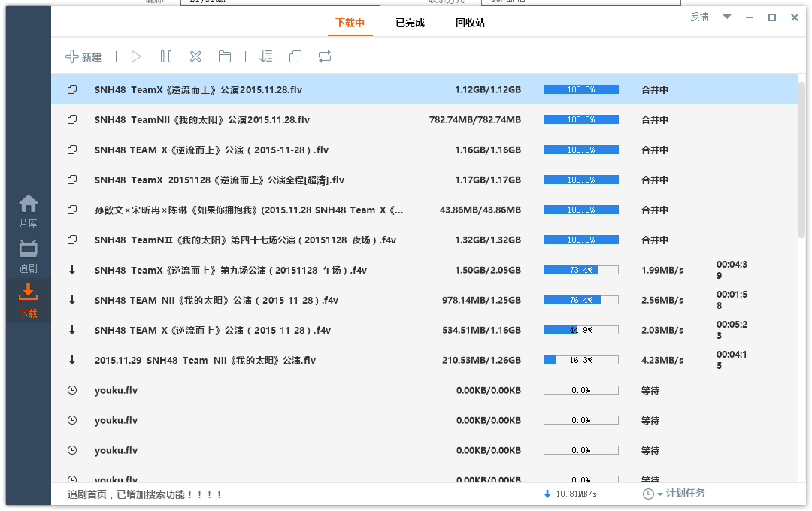The height and width of the screenshot is (511, 812).
Task: Click download arrow of 534.51MB/1.16GB row
Action: (72, 330)
